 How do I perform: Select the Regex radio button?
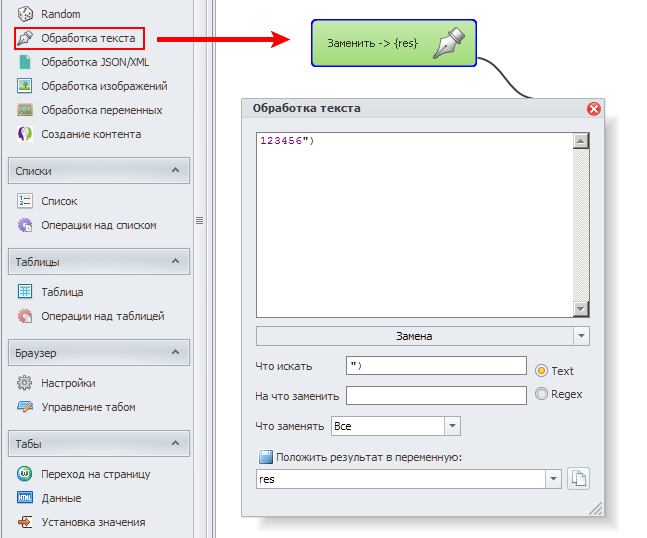pyautogui.click(x=541, y=394)
